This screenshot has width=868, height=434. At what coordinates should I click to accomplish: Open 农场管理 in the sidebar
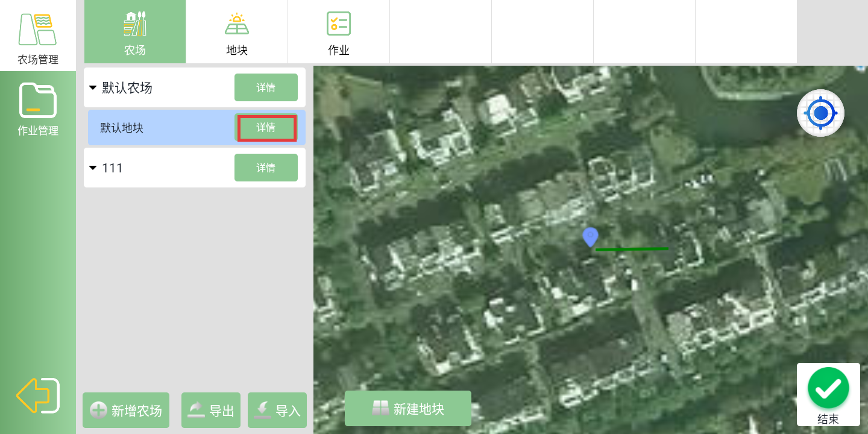click(38, 37)
